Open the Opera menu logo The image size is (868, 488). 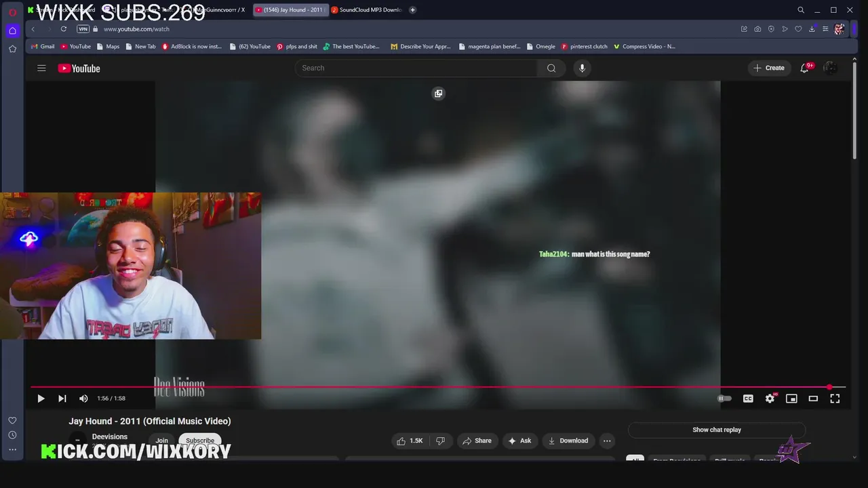[x=12, y=12]
